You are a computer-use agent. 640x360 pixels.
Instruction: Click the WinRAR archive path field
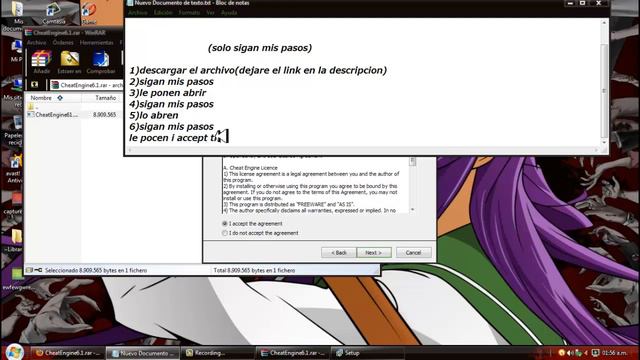pos(87,85)
